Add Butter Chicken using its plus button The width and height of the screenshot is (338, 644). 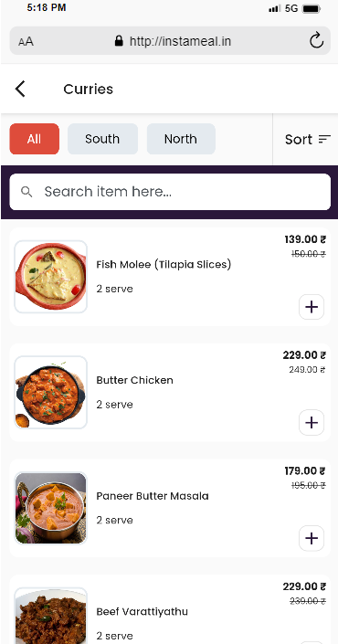click(312, 422)
